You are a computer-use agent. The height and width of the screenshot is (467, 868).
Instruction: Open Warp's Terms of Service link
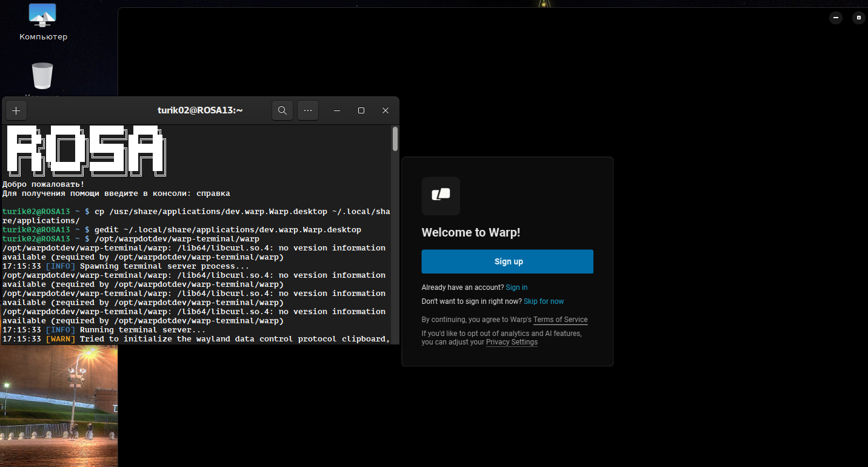coord(560,320)
